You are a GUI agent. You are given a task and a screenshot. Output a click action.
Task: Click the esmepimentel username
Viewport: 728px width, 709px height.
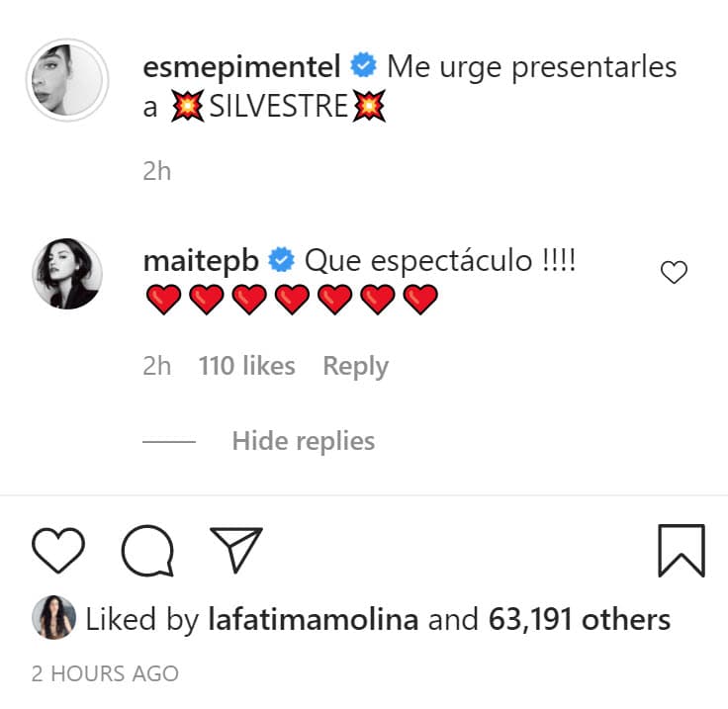point(242,67)
